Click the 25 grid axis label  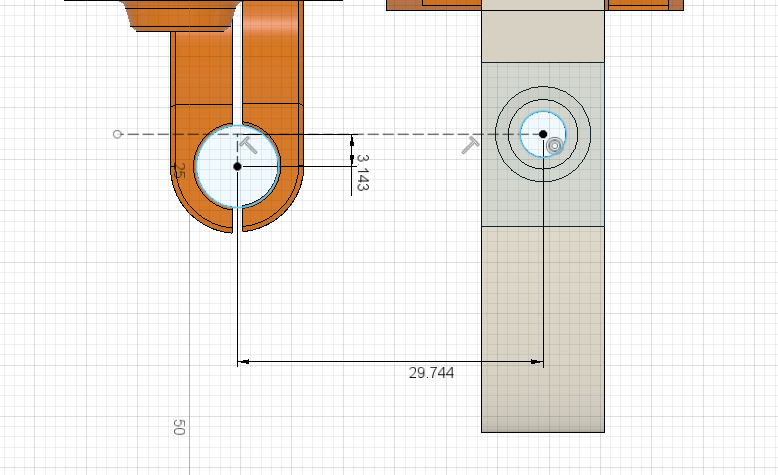tap(180, 171)
